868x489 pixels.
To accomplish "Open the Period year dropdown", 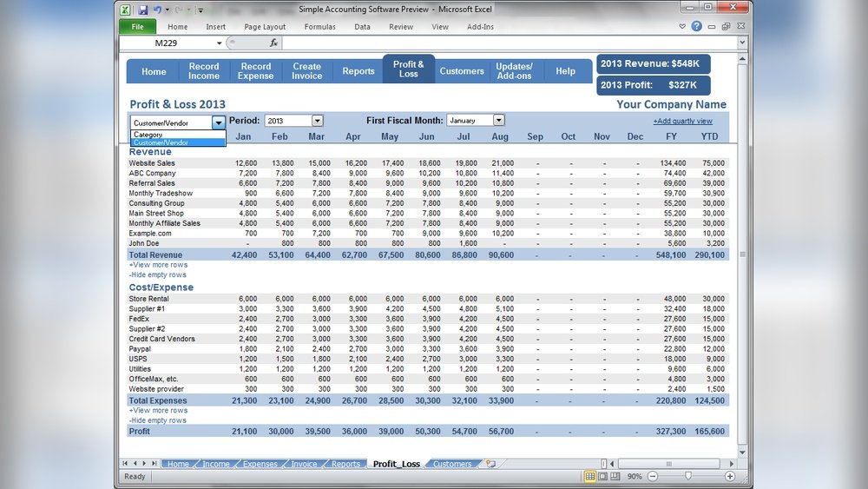I will point(317,121).
